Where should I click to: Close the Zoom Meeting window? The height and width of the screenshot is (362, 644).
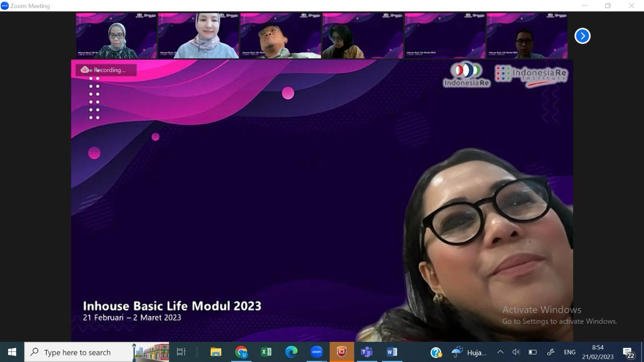tap(631, 6)
